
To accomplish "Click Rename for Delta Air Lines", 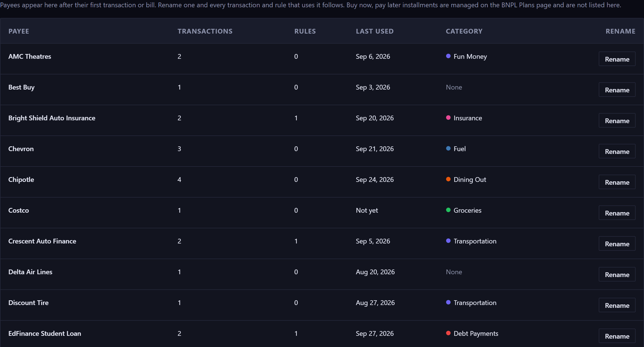I will point(617,275).
